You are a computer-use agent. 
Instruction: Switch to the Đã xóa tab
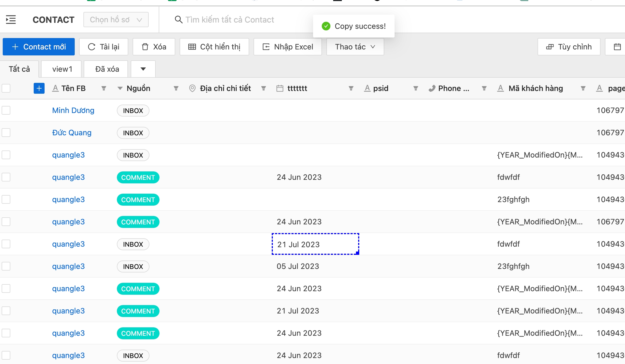point(107,69)
